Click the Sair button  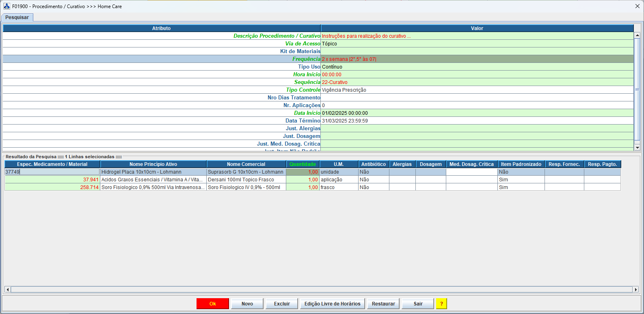(x=418, y=304)
